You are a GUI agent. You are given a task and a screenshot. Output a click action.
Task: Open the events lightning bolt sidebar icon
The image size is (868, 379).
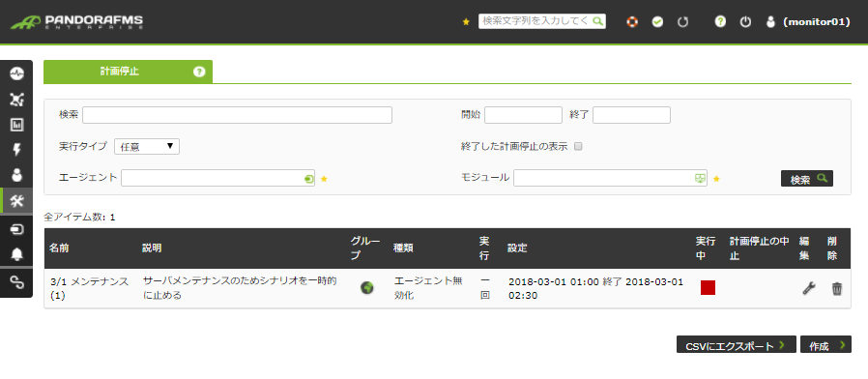tap(16, 150)
